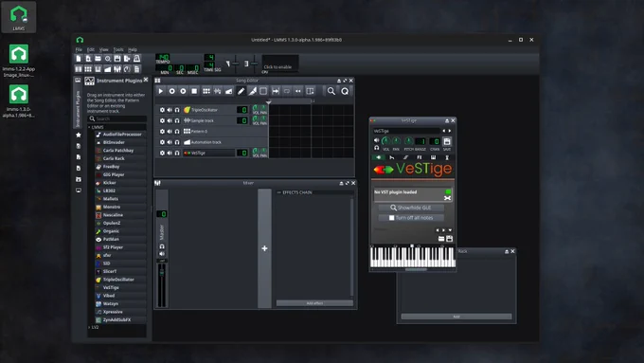Export the current project
The height and width of the screenshot is (363, 644).
pos(127,59)
